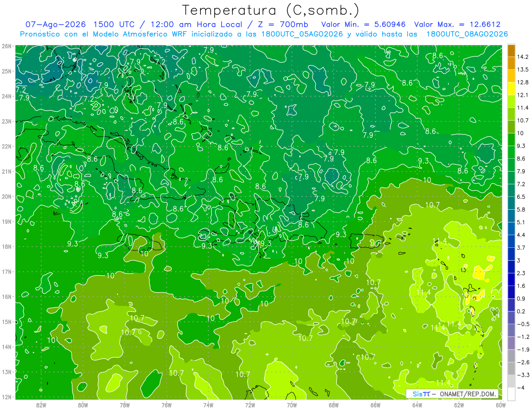Select the purple swatch between -1.9 and -1.2

(x=511, y=343)
